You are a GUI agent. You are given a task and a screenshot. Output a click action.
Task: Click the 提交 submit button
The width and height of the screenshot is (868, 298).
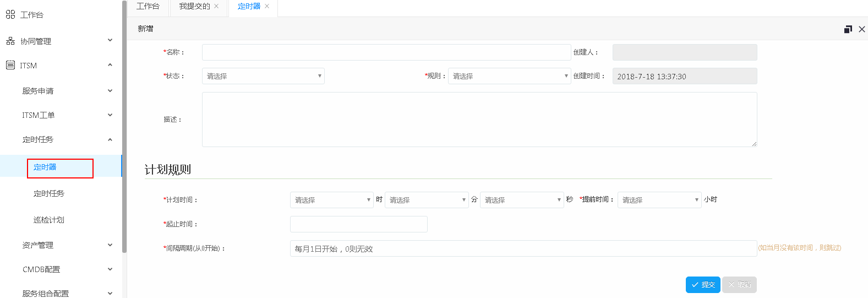[703, 285]
